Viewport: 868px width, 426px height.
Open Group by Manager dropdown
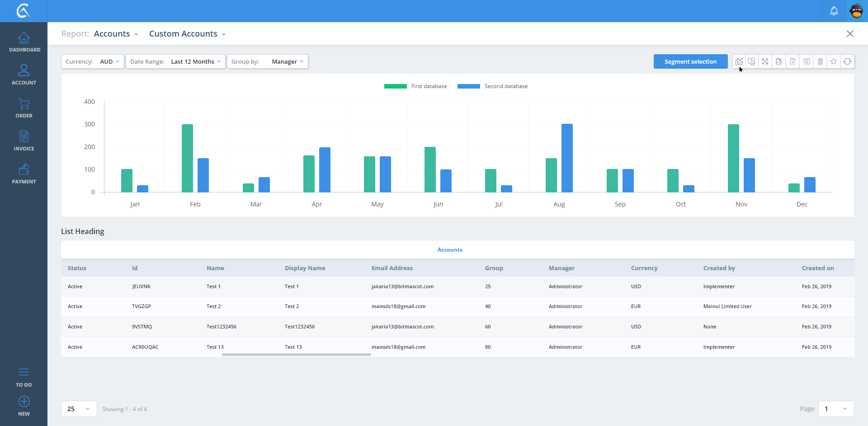point(268,61)
